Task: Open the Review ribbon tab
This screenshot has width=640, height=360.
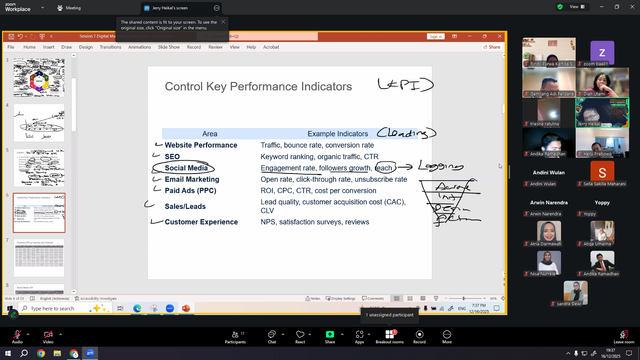Action: click(x=215, y=47)
